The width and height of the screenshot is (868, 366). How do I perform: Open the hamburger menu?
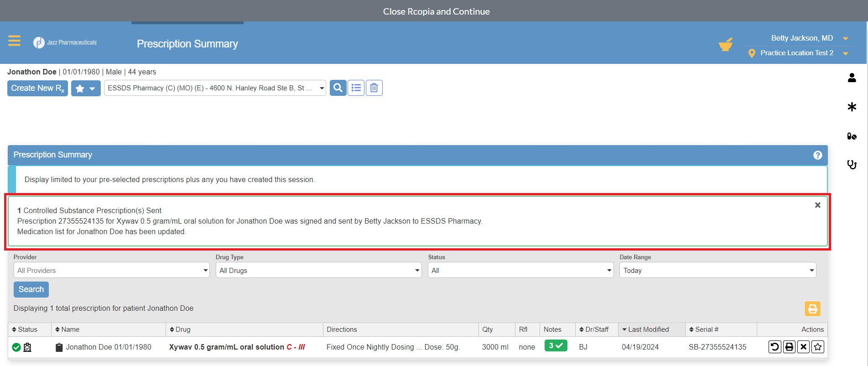14,41
